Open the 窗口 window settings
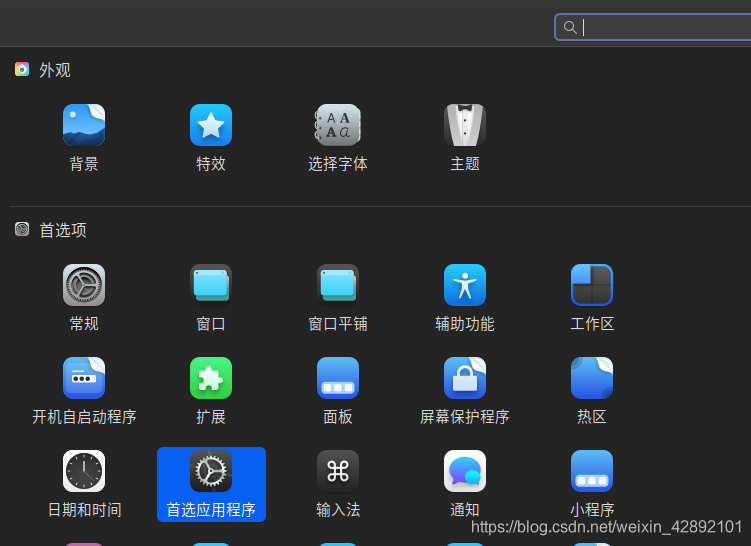The image size is (751, 546). click(x=211, y=297)
